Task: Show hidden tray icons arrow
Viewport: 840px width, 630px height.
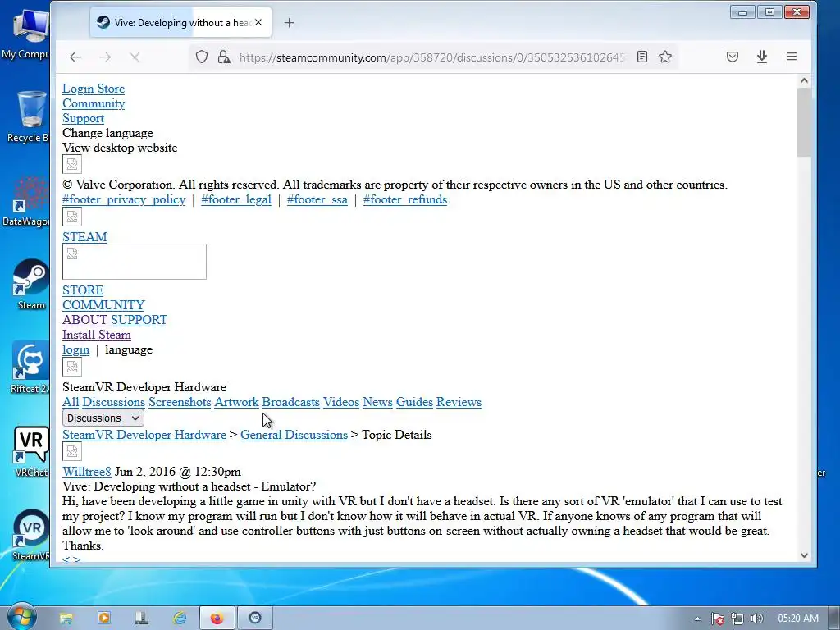Action: tap(697, 619)
